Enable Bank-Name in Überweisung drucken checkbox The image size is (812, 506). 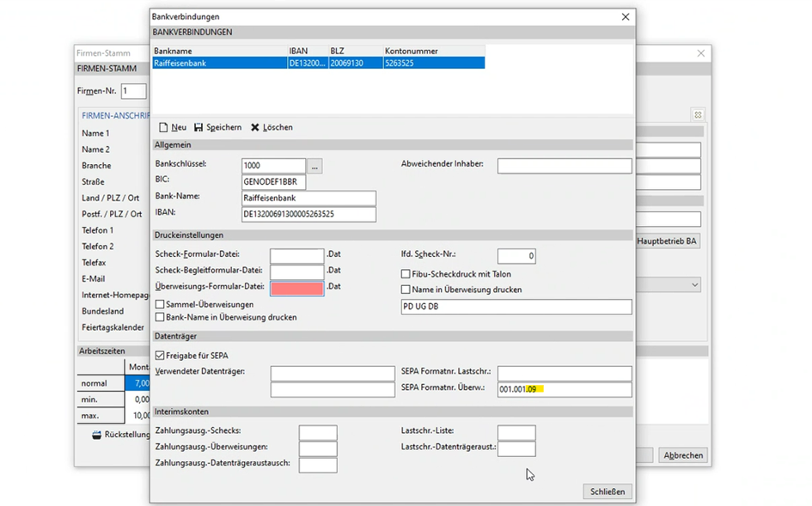coord(160,317)
